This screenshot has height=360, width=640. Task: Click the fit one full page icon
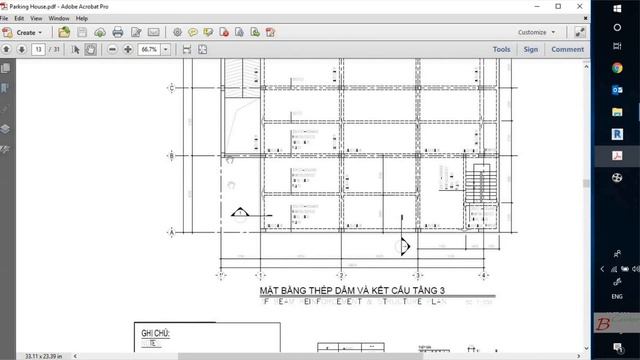click(x=202, y=49)
